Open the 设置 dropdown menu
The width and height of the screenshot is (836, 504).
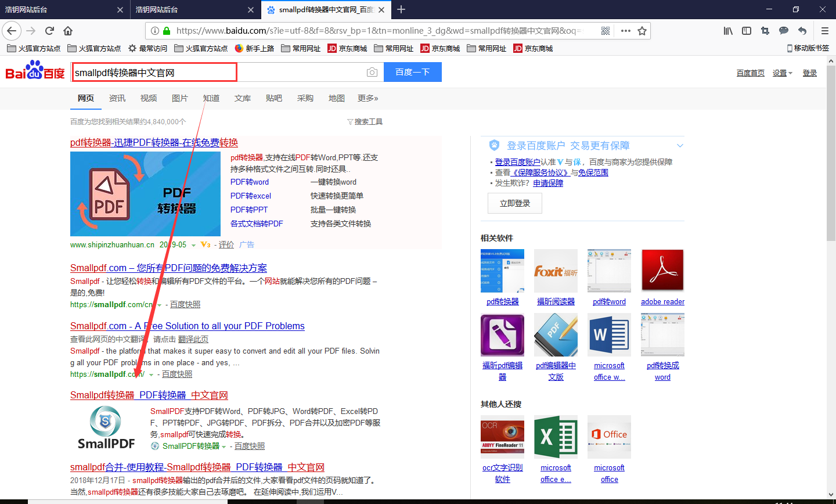click(x=782, y=73)
